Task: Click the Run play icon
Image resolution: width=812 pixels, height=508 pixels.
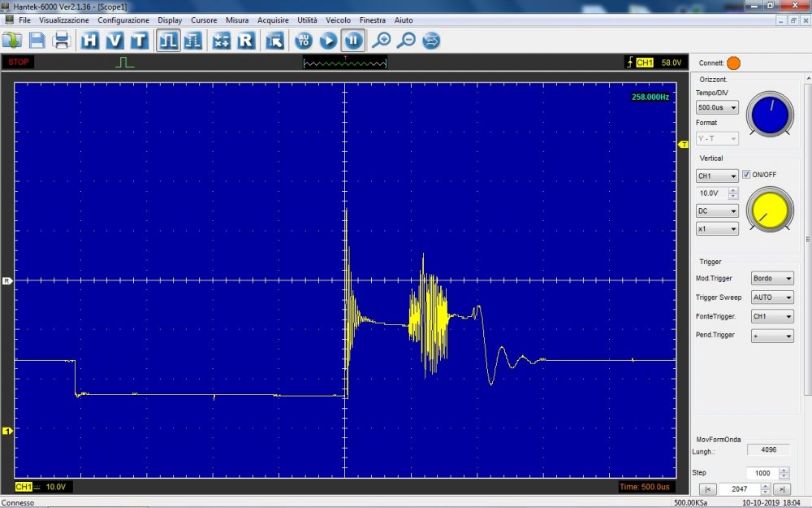Action: pyautogui.click(x=328, y=40)
